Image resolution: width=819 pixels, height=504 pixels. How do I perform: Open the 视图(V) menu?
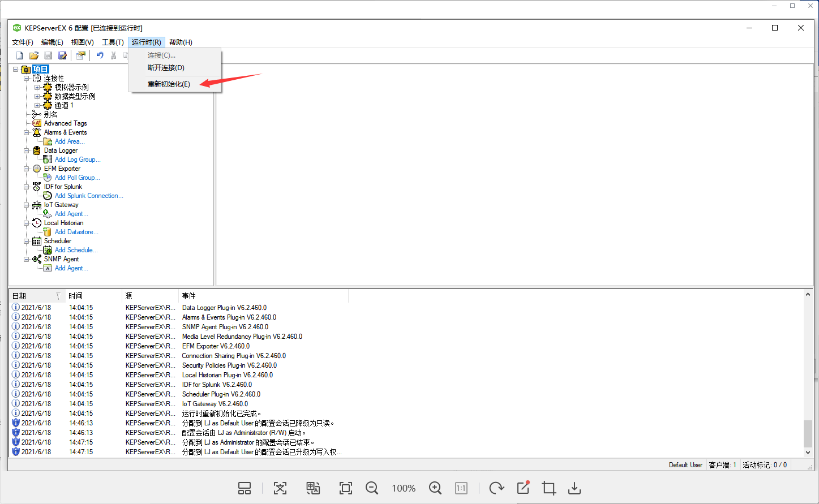click(82, 42)
